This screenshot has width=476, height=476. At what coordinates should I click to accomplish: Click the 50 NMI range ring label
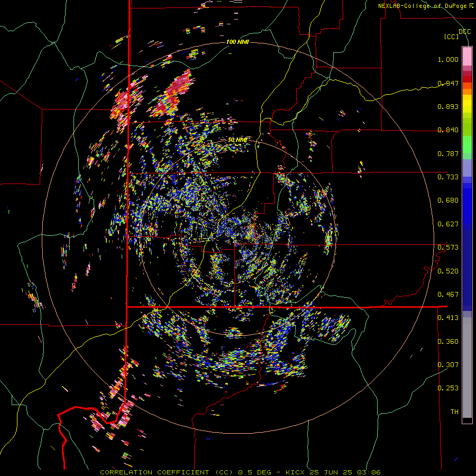[237, 140]
